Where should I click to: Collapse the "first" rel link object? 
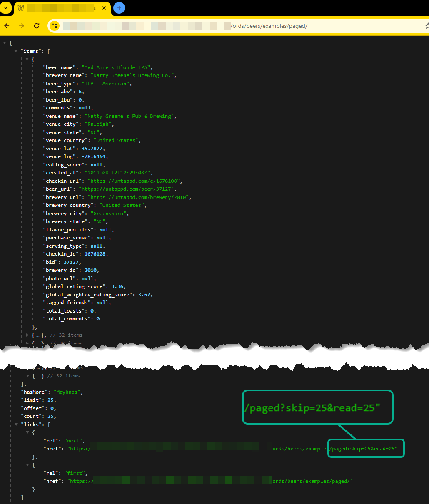(x=27, y=465)
